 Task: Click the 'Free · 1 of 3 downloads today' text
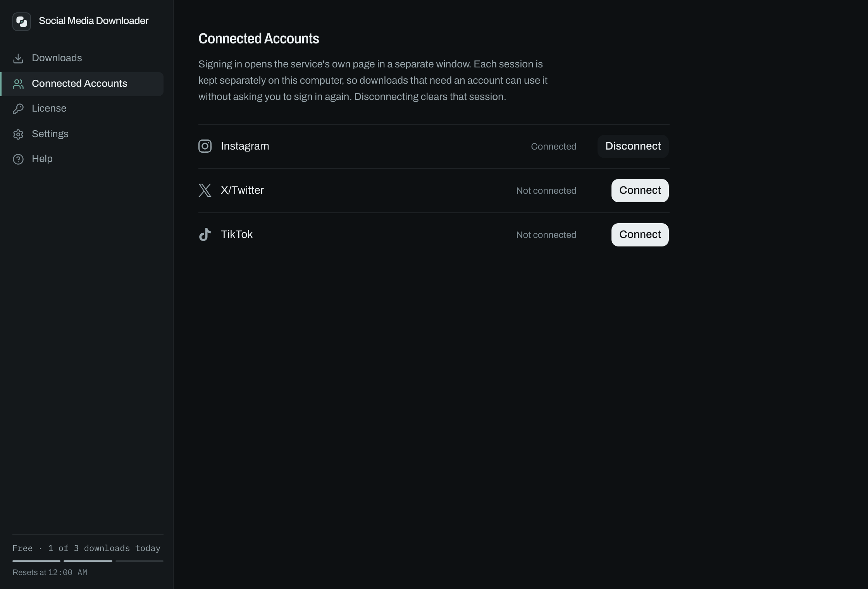(x=86, y=548)
